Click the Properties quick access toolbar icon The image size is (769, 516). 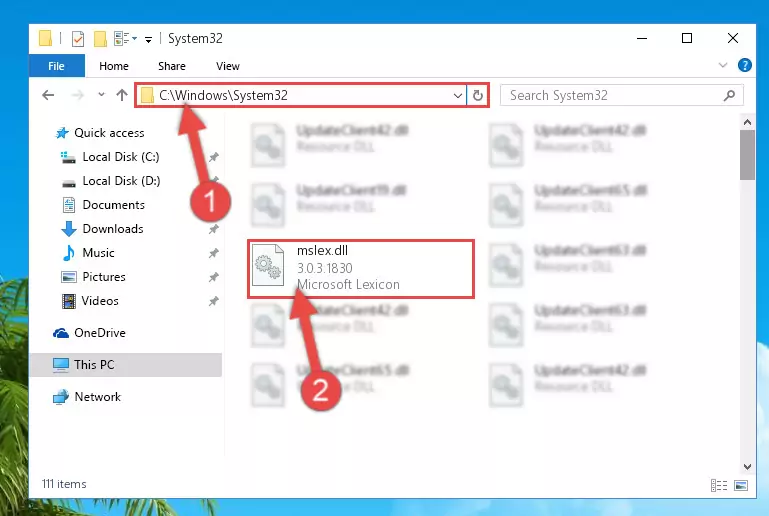[x=77, y=38]
